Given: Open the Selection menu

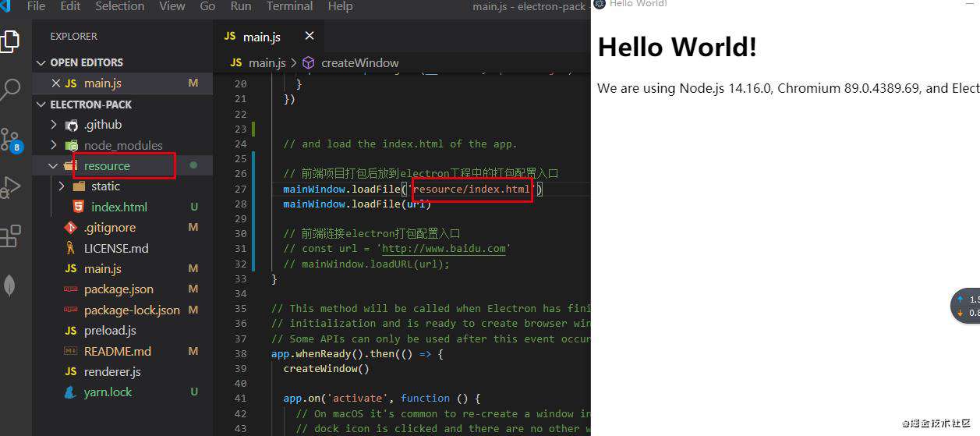Looking at the screenshot, I should click(x=119, y=6).
